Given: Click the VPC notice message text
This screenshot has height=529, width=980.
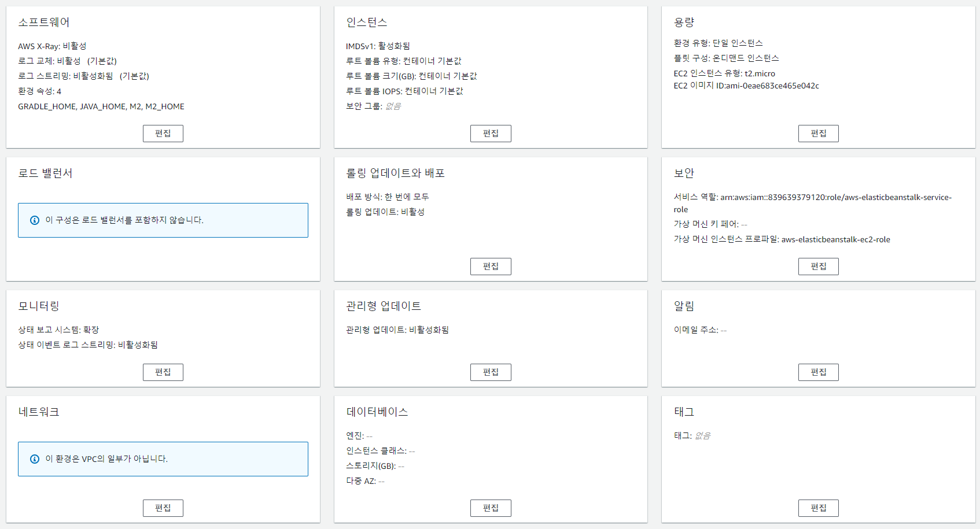Looking at the screenshot, I should pos(106,459).
